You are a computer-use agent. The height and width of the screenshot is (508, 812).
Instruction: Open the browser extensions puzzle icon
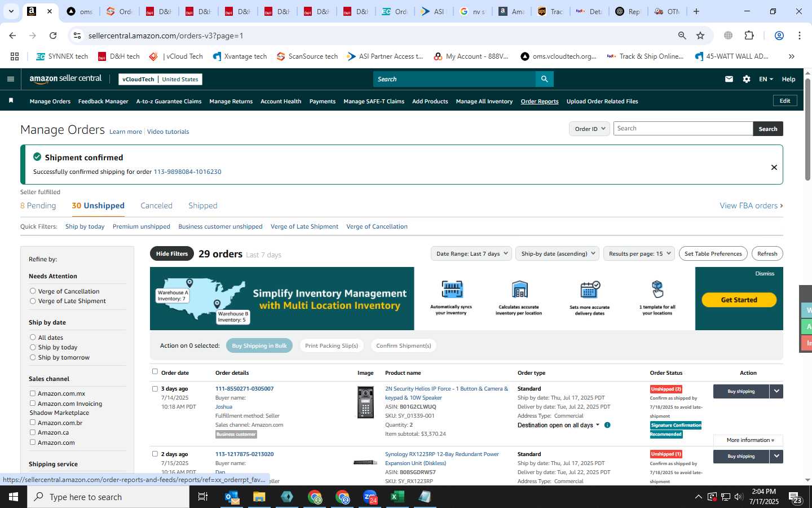[x=749, y=36]
